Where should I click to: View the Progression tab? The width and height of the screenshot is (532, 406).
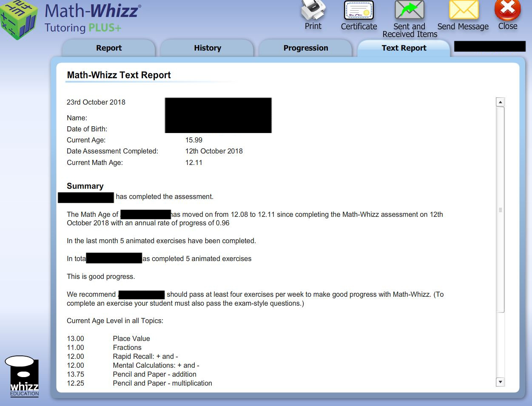coord(306,48)
